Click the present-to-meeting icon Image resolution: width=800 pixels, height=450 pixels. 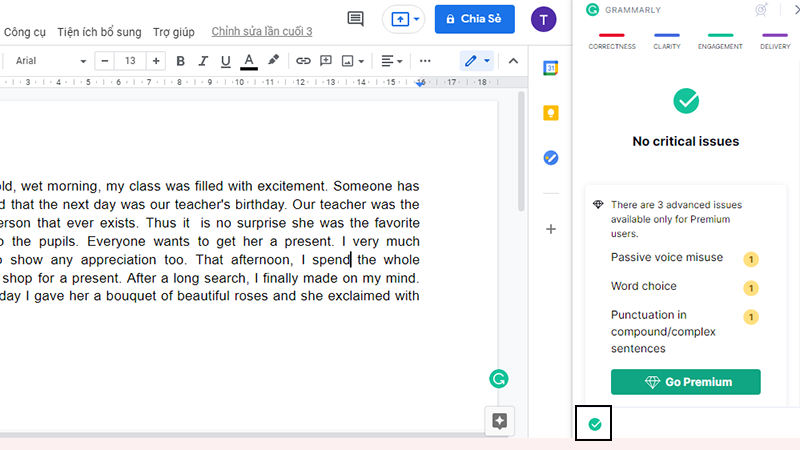[x=400, y=19]
